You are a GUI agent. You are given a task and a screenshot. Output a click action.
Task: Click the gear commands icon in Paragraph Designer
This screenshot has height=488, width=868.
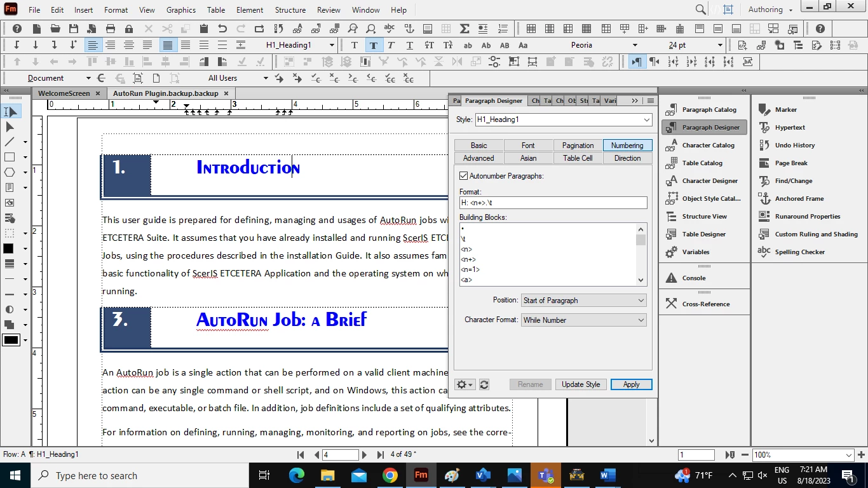coord(465,384)
